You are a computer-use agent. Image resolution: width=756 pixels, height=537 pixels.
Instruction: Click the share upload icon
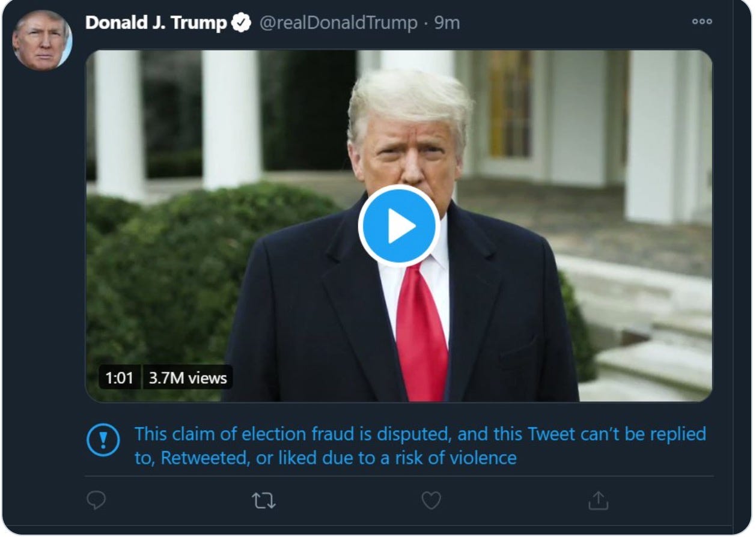tap(598, 500)
